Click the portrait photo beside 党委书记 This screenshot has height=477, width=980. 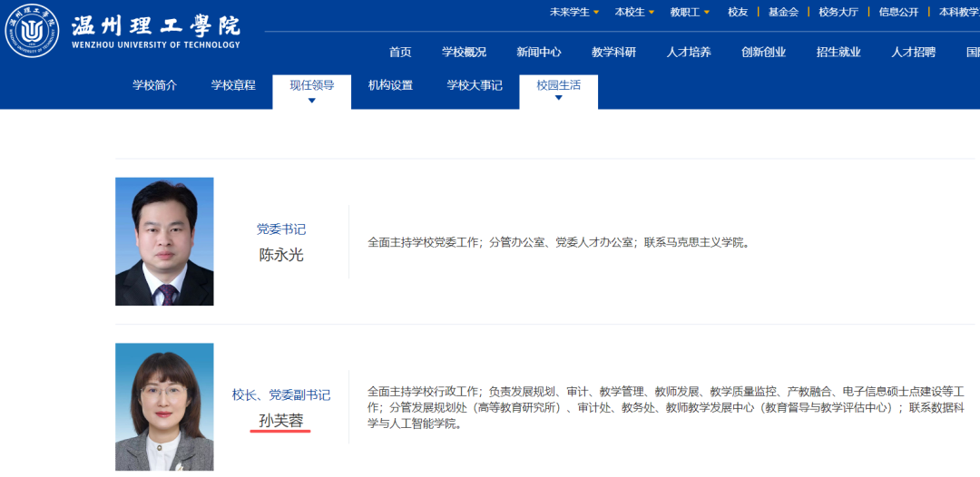[164, 241]
